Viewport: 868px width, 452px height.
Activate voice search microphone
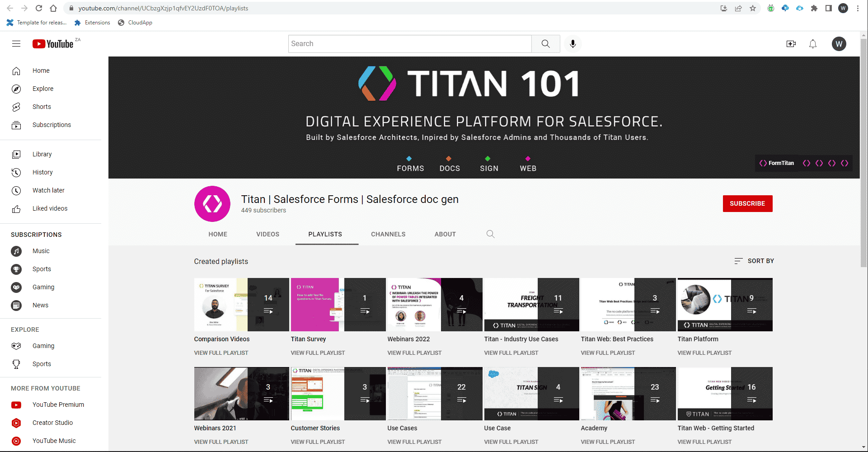[x=572, y=44]
